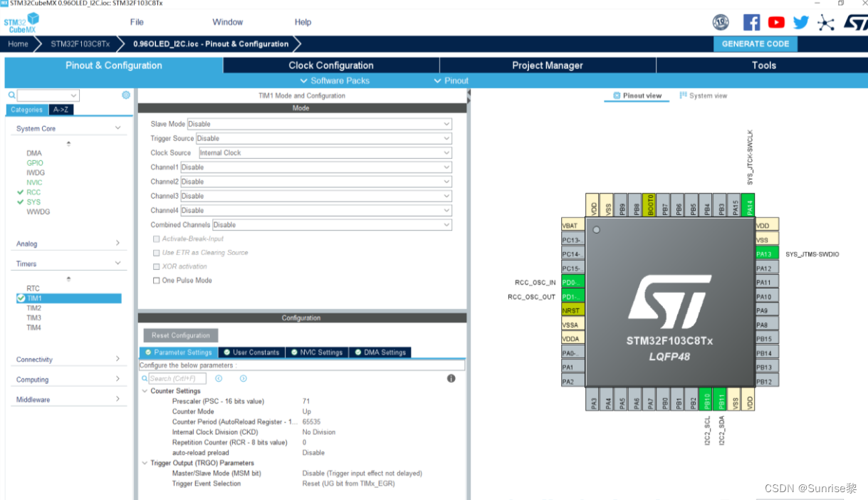Image resolution: width=868 pixels, height=500 pixels.
Task: Collapse the Trigger Output (TRGO) Parameters group
Action: tap(145, 463)
